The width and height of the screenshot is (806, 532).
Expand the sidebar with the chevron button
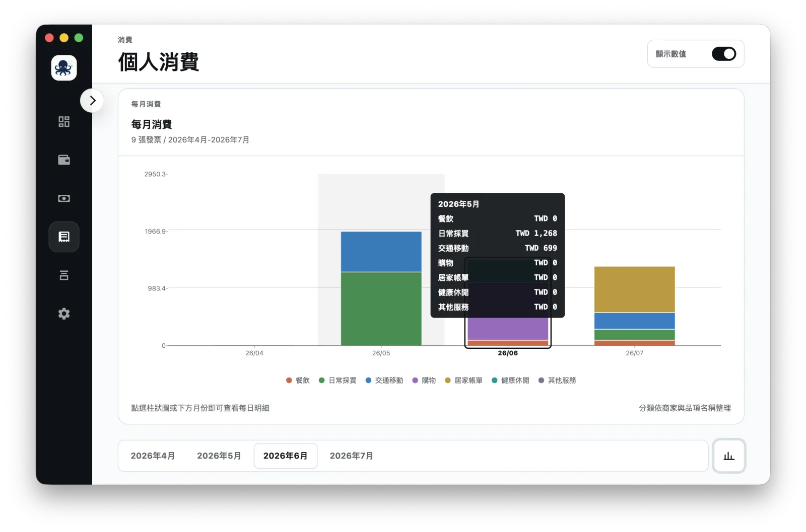point(92,101)
